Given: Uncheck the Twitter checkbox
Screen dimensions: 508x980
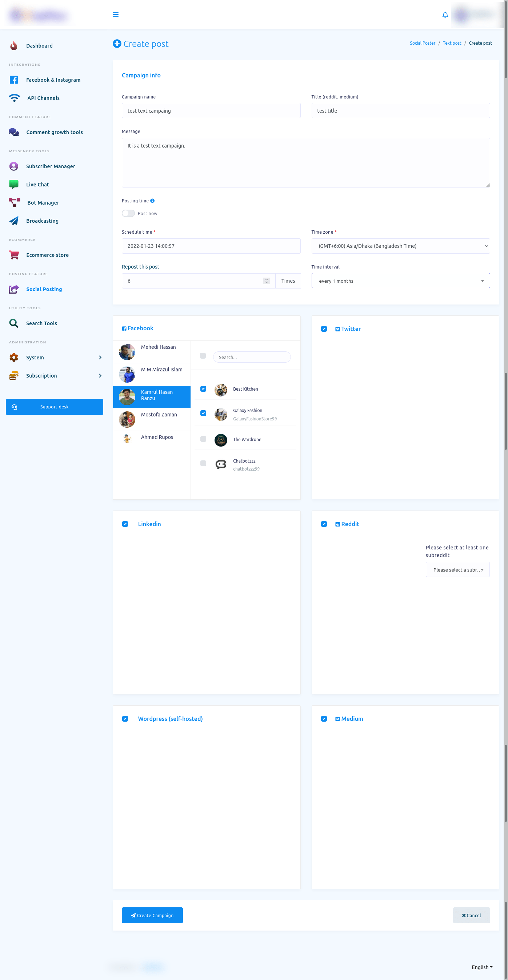Looking at the screenshot, I should click(324, 329).
